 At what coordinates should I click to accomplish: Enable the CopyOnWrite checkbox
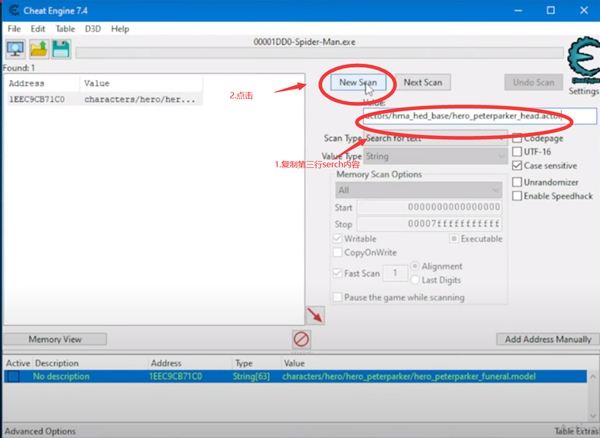coord(338,252)
